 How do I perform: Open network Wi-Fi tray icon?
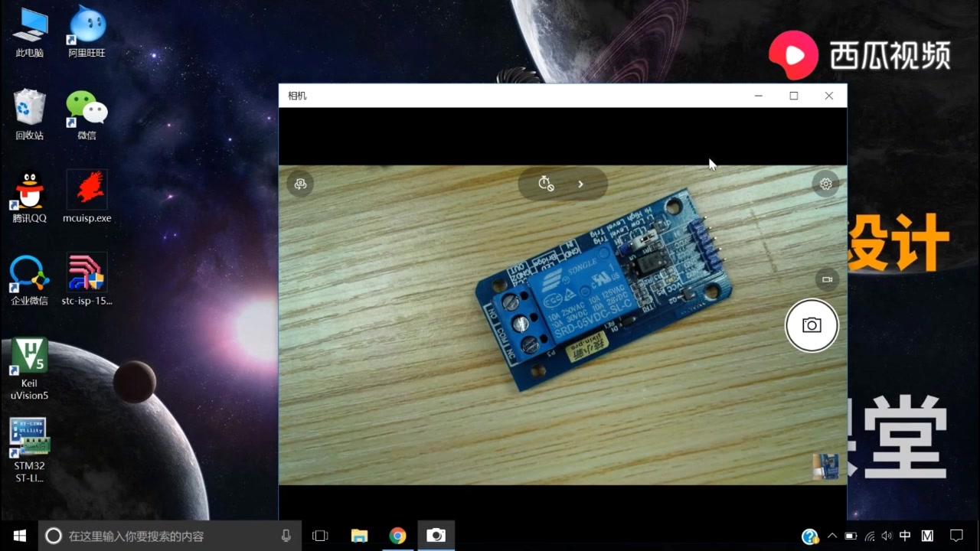click(x=870, y=536)
